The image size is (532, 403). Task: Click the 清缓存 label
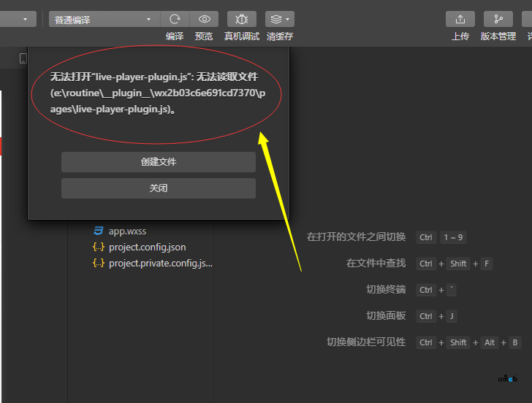click(x=280, y=37)
